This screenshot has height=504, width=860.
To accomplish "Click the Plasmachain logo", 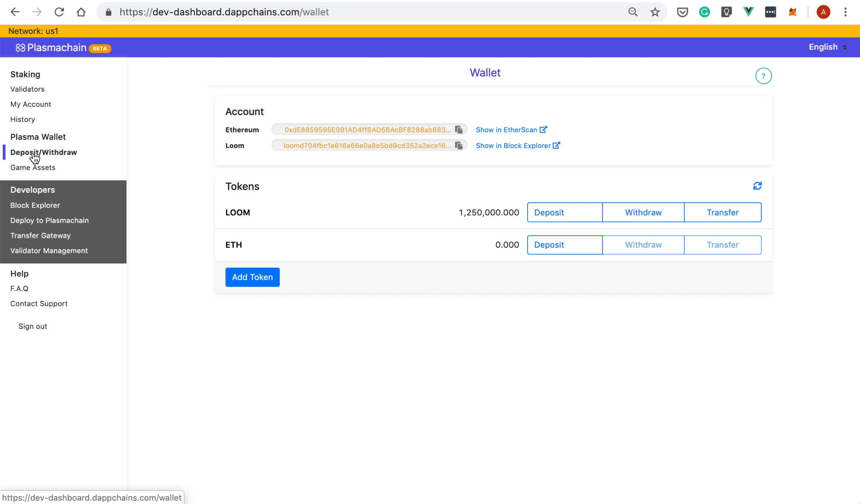I will tap(51, 47).
